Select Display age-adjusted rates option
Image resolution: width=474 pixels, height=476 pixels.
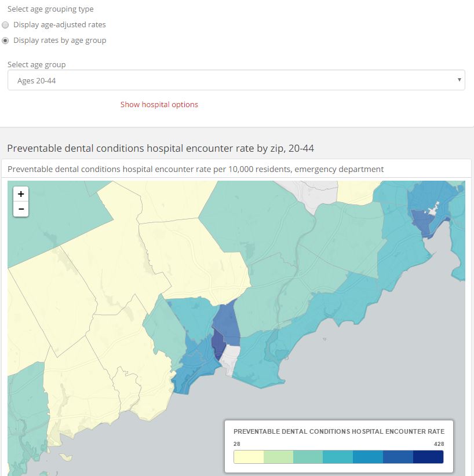(6, 25)
